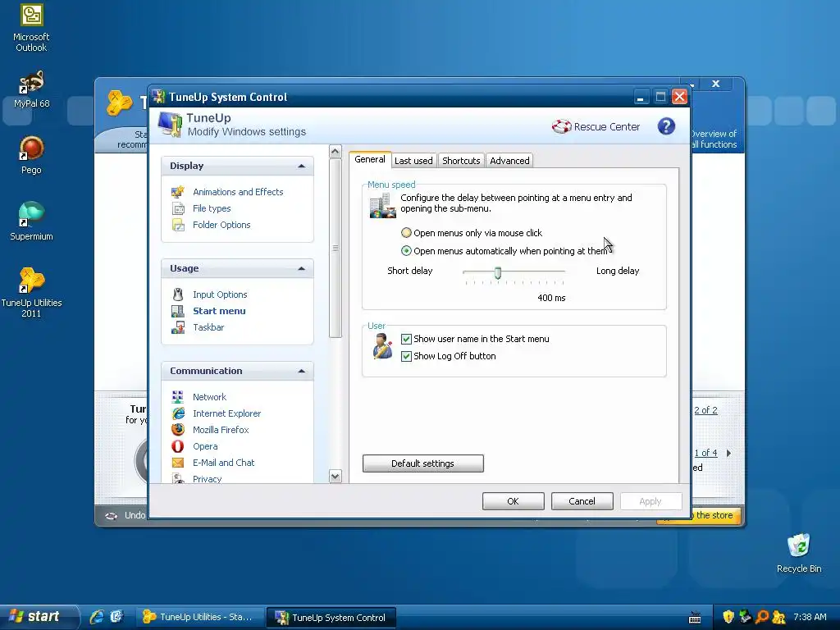This screenshot has height=630, width=840.
Task: Switch to TuneUp Utilities taskbar button
Action: [x=199, y=617]
